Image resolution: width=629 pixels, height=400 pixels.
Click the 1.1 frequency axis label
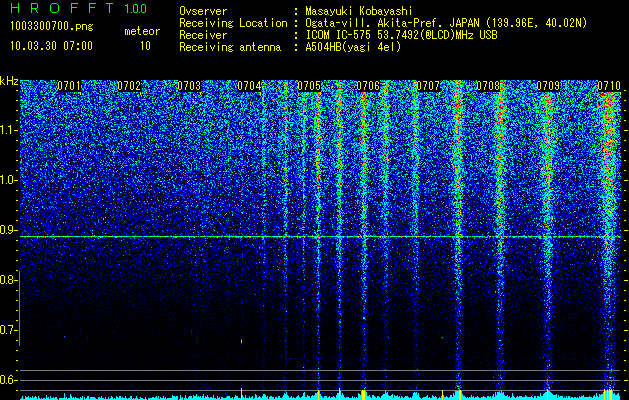8,130
